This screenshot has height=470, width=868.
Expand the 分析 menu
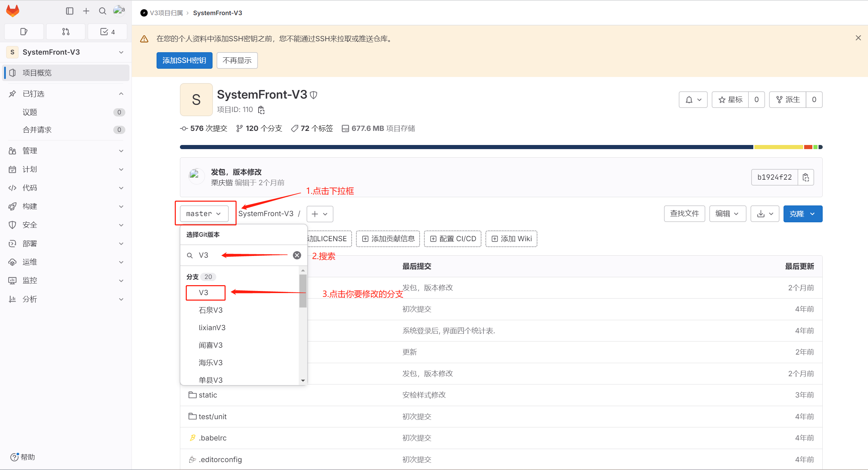pyautogui.click(x=65, y=299)
